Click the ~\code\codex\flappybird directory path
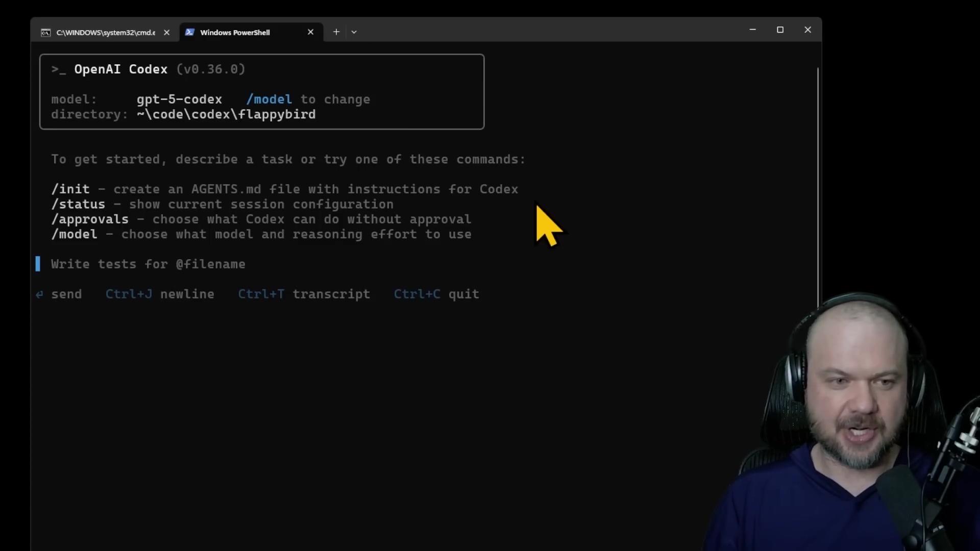The width and height of the screenshot is (980, 551). tap(226, 114)
